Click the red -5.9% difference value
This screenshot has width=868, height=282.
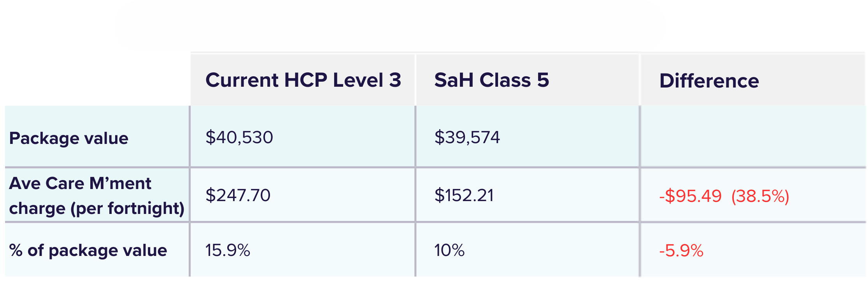coord(681,250)
